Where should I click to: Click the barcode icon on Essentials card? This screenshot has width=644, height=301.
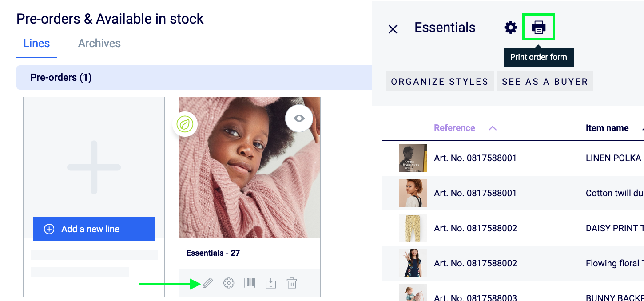250,283
